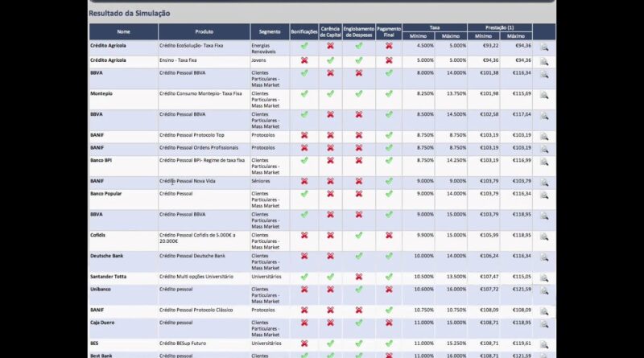This screenshot has width=644, height=358.
Task: Click product Crédito Multi opções Universitário
Action: point(196,277)
